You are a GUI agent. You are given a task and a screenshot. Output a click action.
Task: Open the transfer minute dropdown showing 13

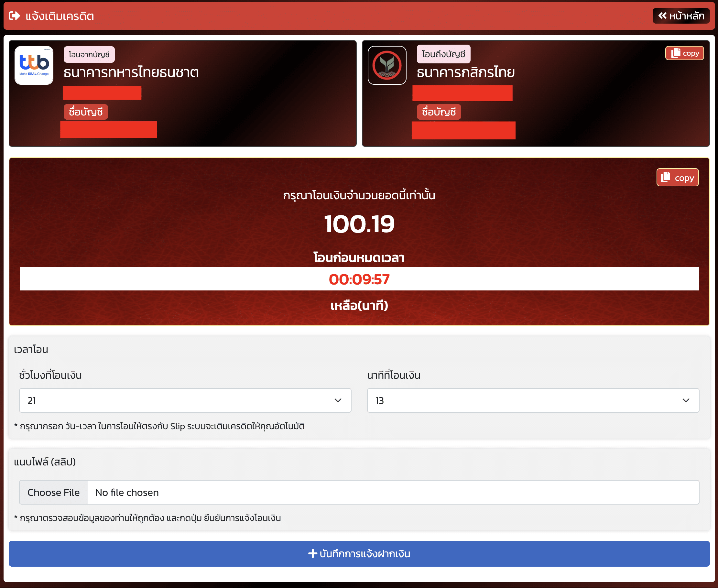coord(533,400)
